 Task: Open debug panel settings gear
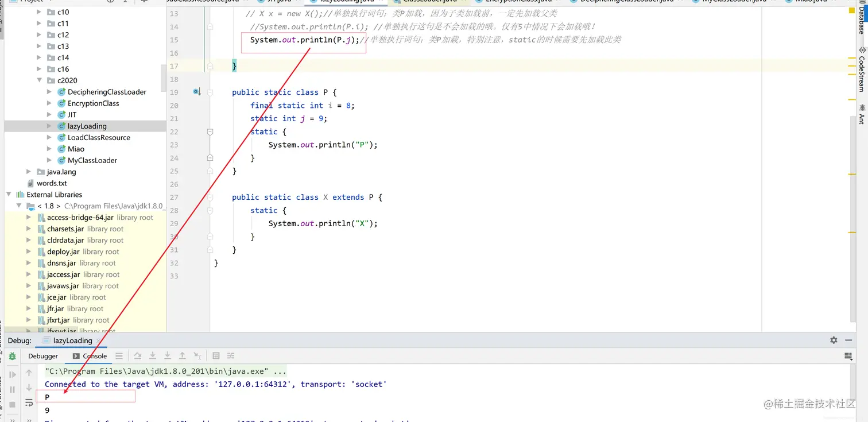tap(834, 340)
